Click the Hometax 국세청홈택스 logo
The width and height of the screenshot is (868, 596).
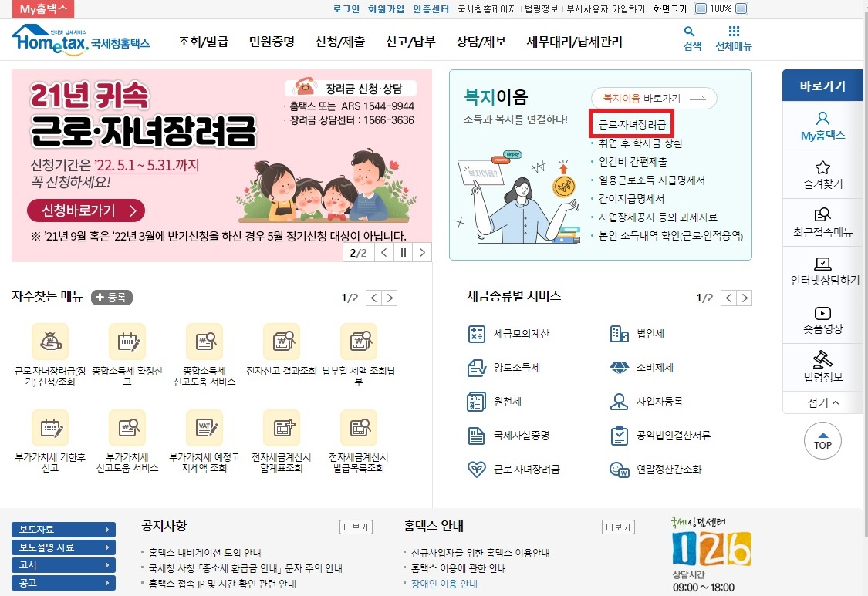81,40
